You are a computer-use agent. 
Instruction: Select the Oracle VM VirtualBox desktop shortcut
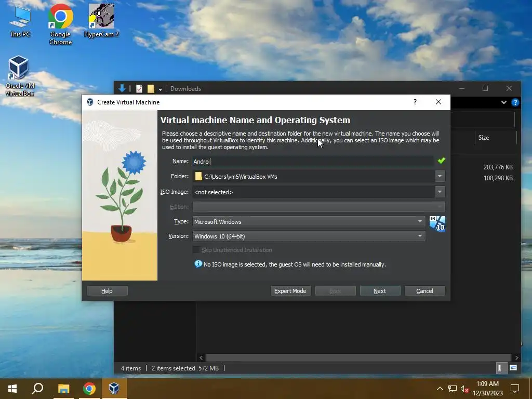(19, 76)
